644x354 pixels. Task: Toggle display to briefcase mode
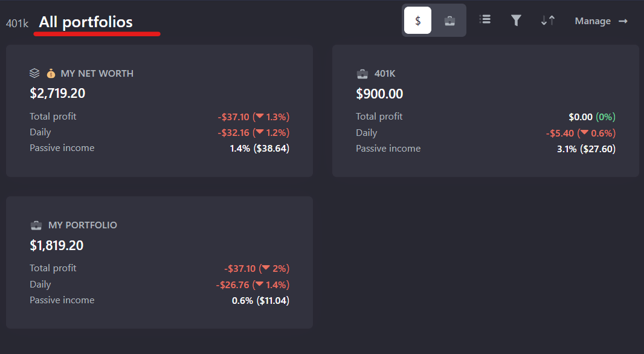pyautogui.click(x=449, y=20)
